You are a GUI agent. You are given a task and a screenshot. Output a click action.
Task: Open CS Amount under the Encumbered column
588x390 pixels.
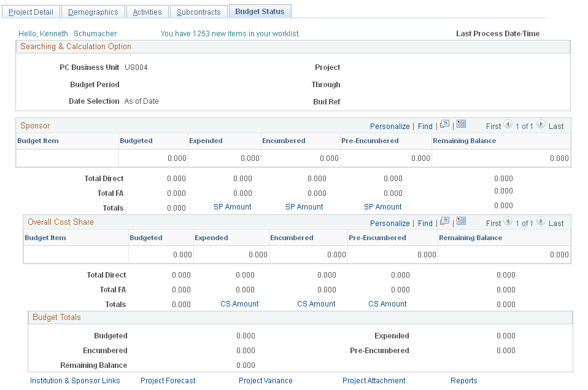tap(315, 303)
